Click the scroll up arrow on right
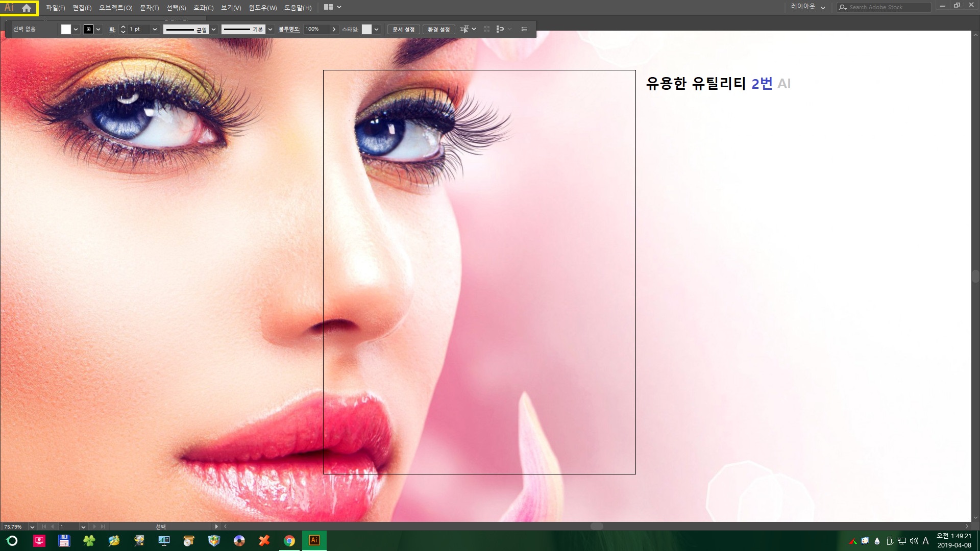Viewport: 980px width, 551px height. point(975,35)
